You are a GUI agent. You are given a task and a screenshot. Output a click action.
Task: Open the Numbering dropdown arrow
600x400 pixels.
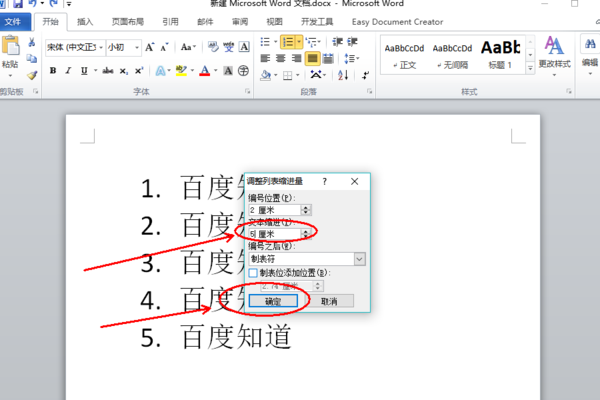(299, 42)
